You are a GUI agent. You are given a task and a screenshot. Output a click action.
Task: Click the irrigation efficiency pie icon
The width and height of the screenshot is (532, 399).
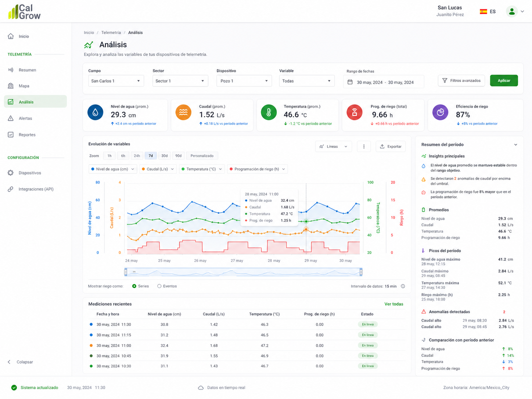coord(440,112)
